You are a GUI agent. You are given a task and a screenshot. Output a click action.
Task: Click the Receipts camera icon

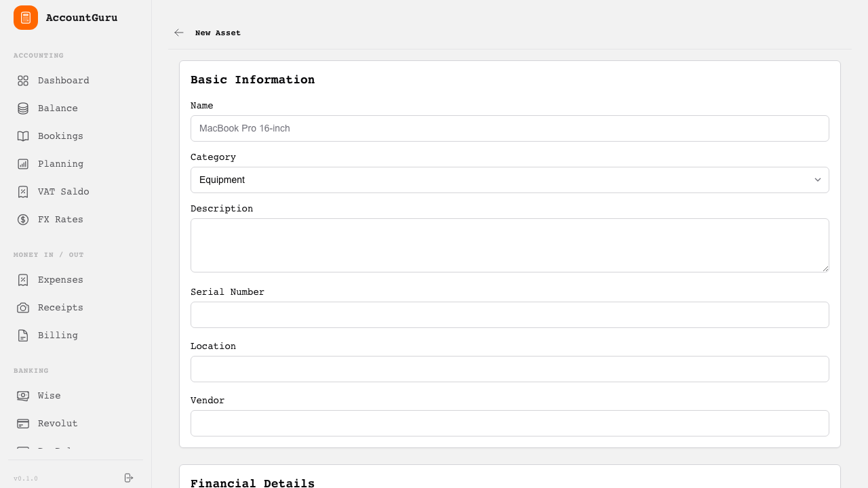point(23,308)
